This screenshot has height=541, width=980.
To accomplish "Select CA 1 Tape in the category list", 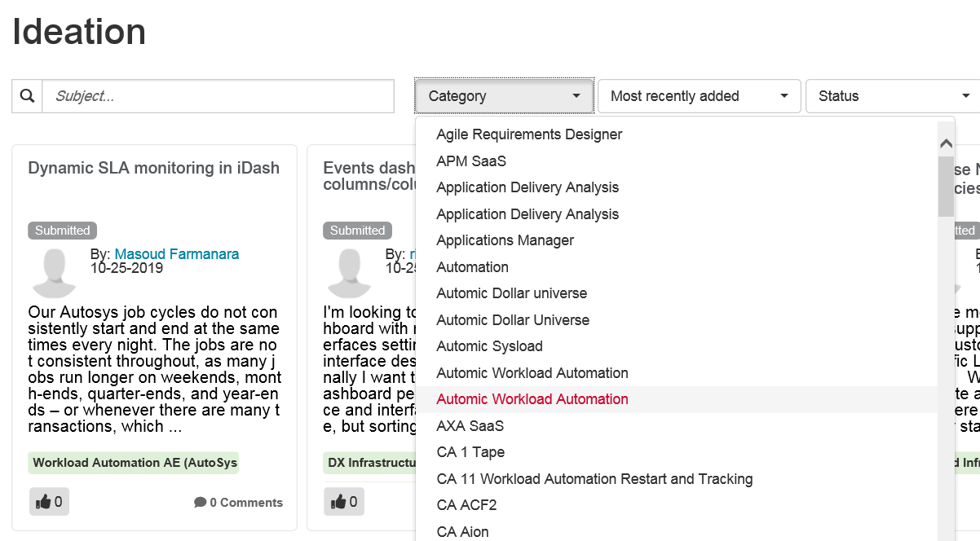I will (x=471, y=452).
